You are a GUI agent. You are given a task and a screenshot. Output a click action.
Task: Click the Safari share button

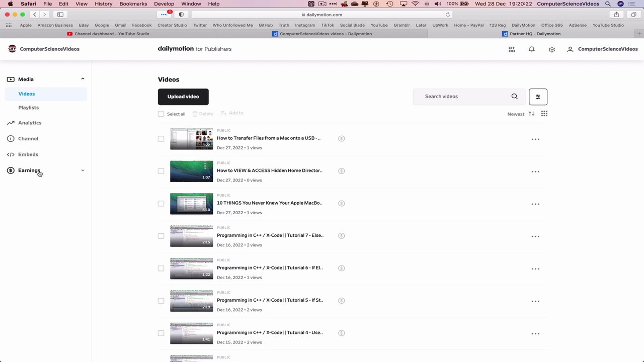[x=616, y=15]
